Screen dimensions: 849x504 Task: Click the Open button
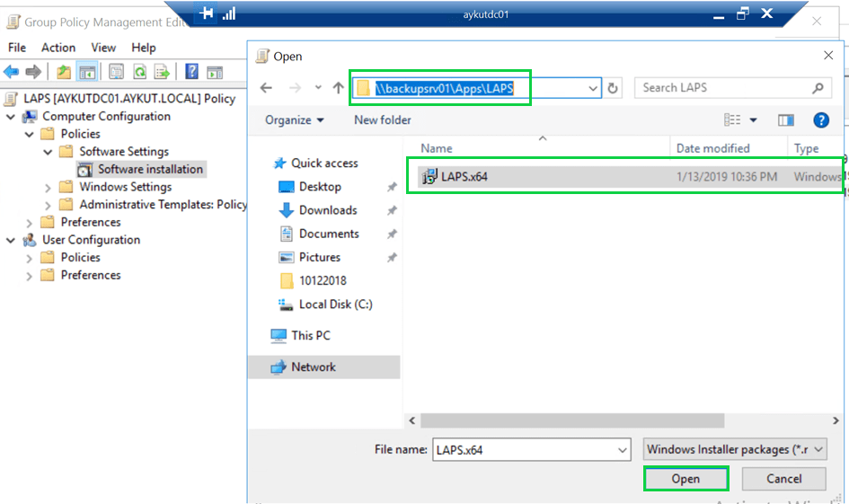[685, 479]
